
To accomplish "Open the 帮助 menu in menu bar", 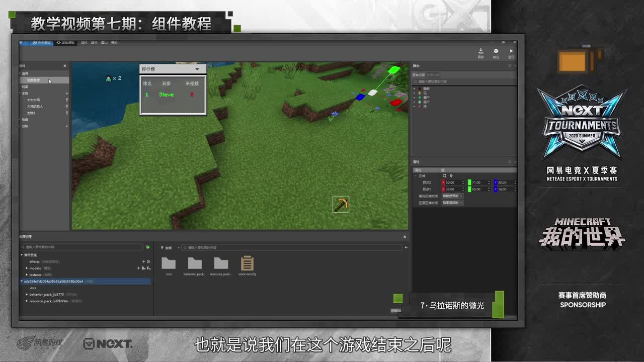I will (114, 43).
